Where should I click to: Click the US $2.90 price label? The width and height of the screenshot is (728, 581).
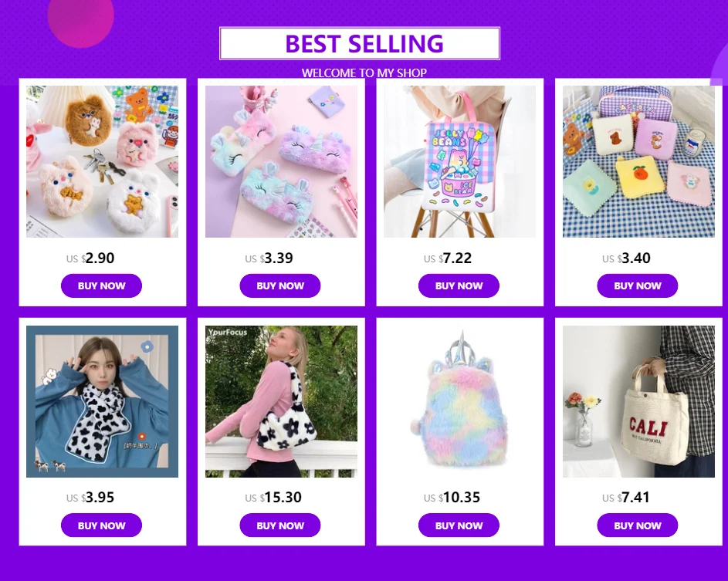click(90, 258)
